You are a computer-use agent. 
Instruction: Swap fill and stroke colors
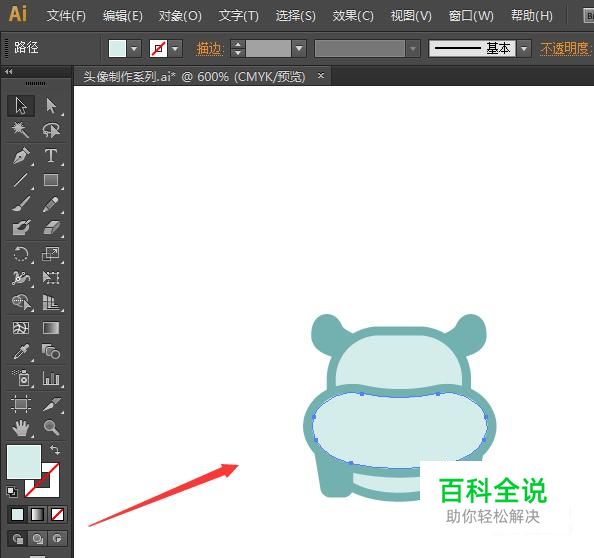click(x=55, y=450)
